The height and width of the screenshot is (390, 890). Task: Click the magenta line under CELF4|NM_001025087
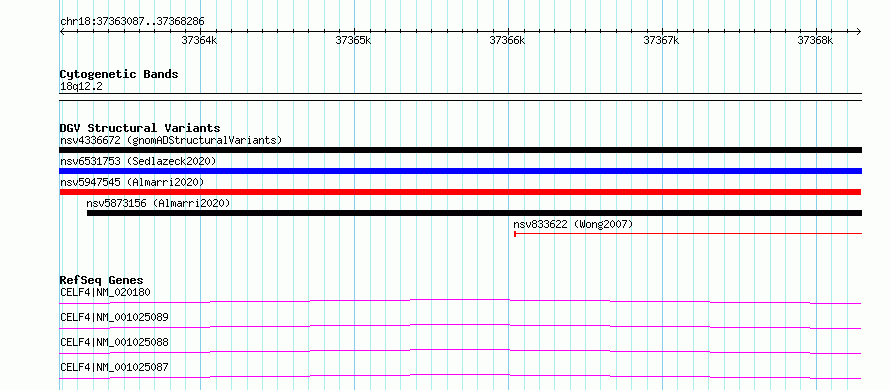click(460, 376)
